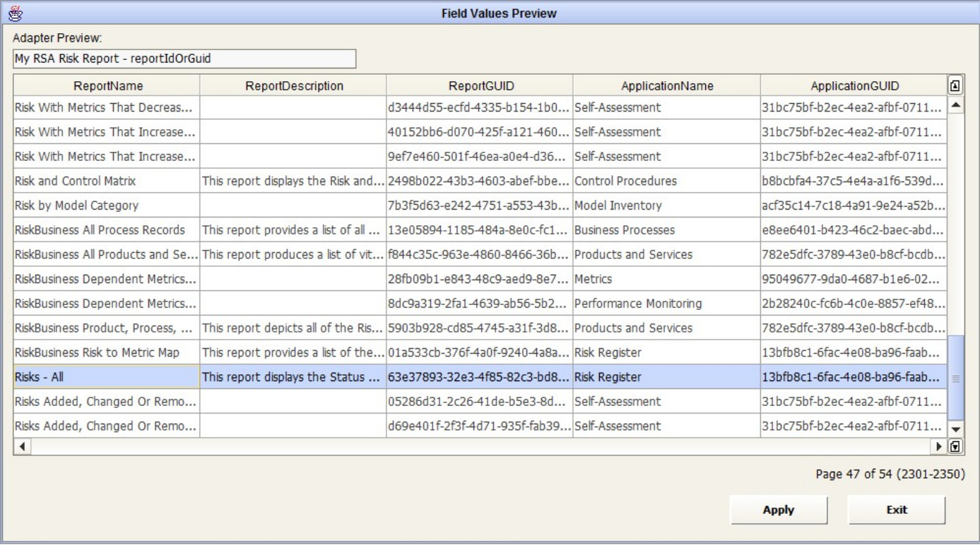The image size is (980, 545).
Task: Select the Risk and Control Matrix row
Action: (x=107, y=181)
